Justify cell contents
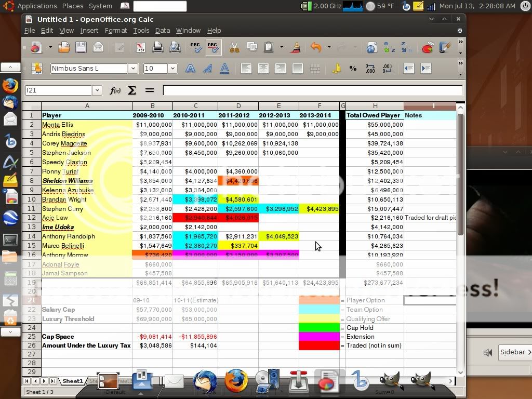The height and width of the screenshot is (399, 532). [x=298, y=69]
